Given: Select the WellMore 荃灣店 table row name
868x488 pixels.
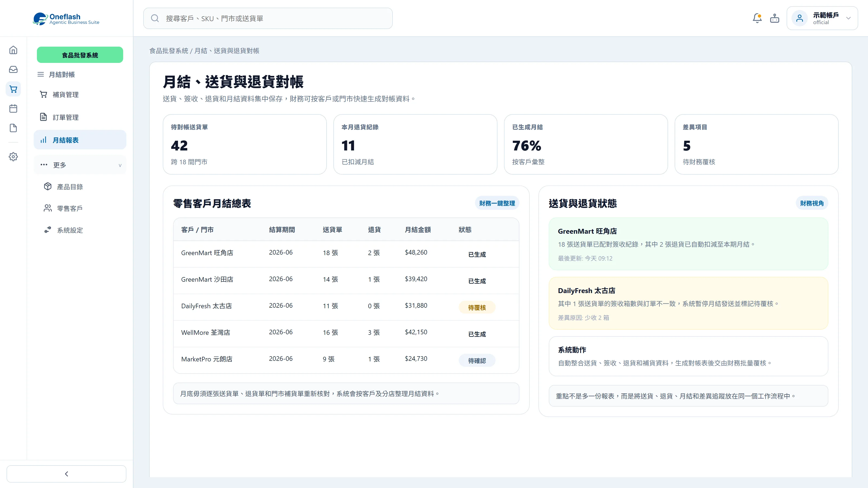Looking at the screenshot, I should (206, 332).
